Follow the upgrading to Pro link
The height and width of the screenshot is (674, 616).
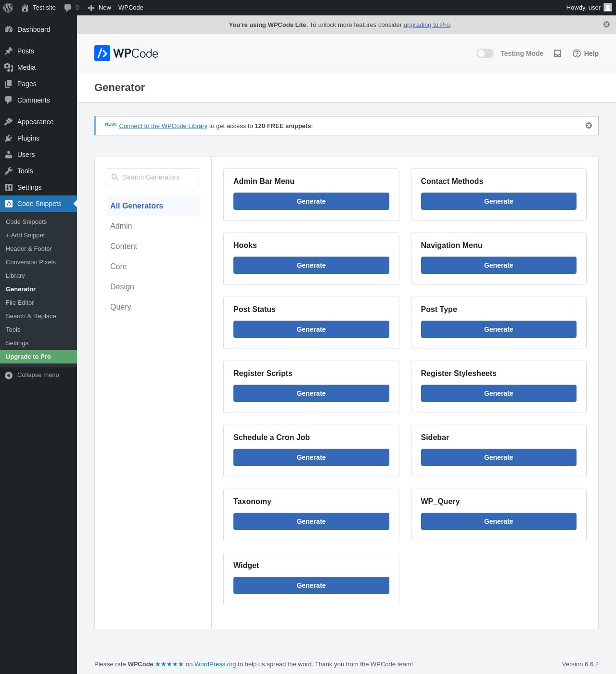tap(426, 25)
